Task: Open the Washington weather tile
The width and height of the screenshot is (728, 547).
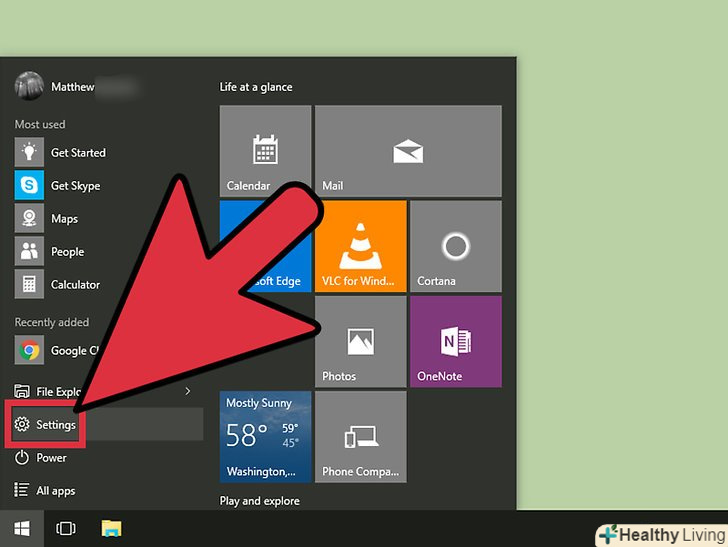Action: click(x=266, y=437)
